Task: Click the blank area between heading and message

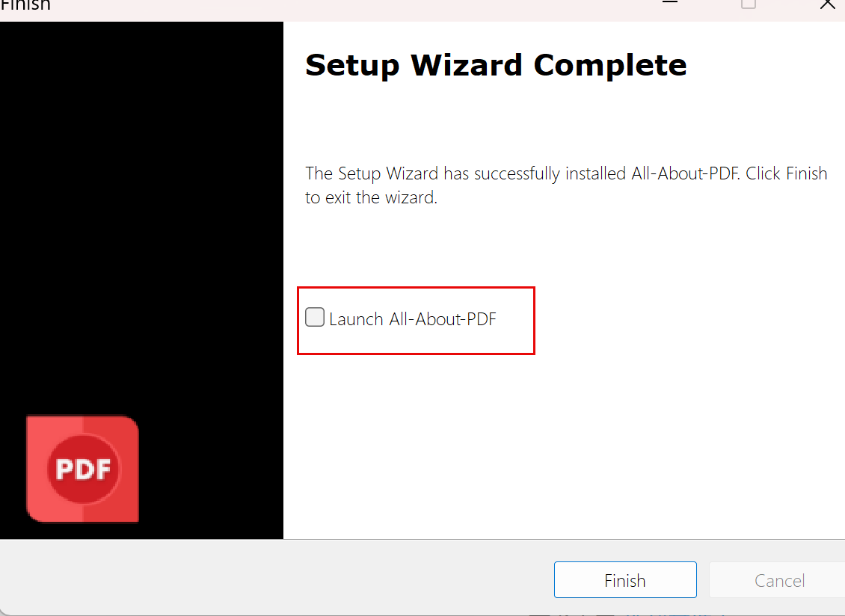Action: coord(564,123)
